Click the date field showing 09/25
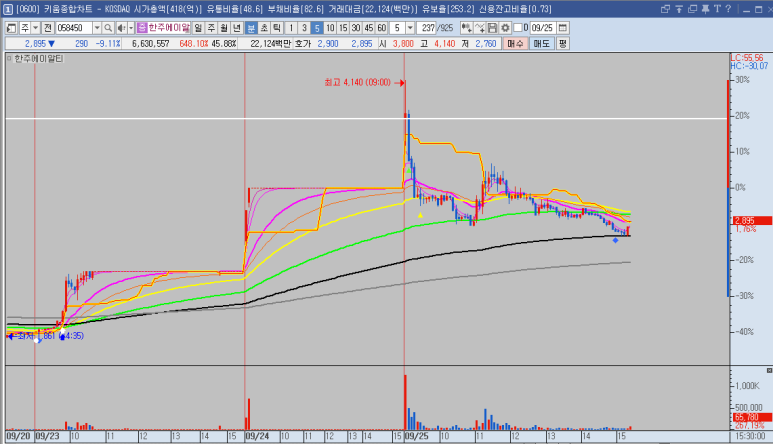The width and height of the screenshot is (773, 444). pyautogui.click(x=543, y=28)
